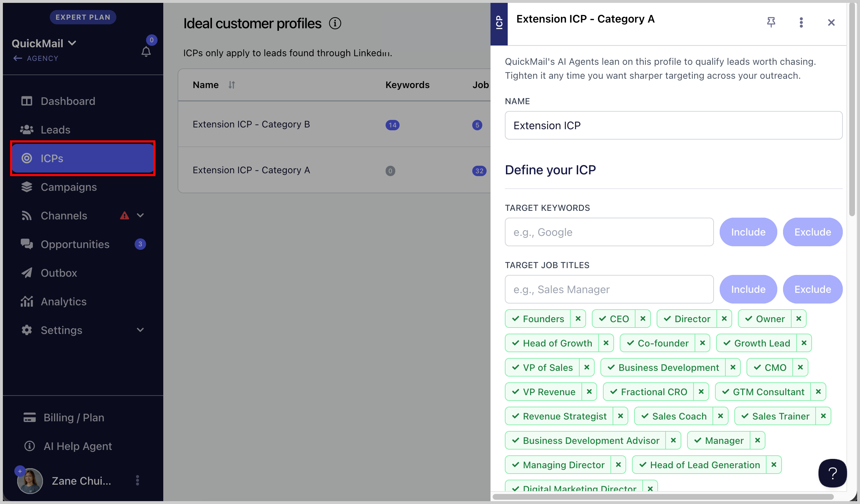The height and width of the screenshot is (504, 860).
Task: Expand the Channels submenu chevron
Action: tap(140, 215)
